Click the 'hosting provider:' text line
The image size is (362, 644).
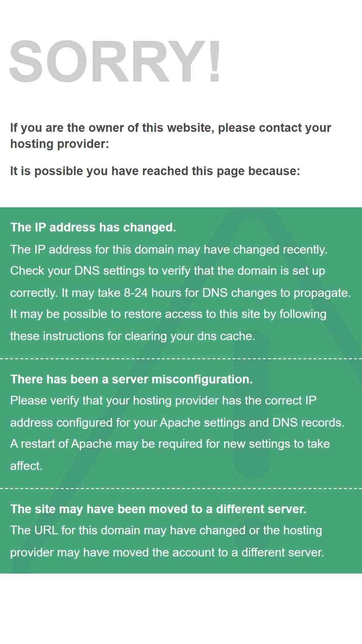(x=60, y=144)
